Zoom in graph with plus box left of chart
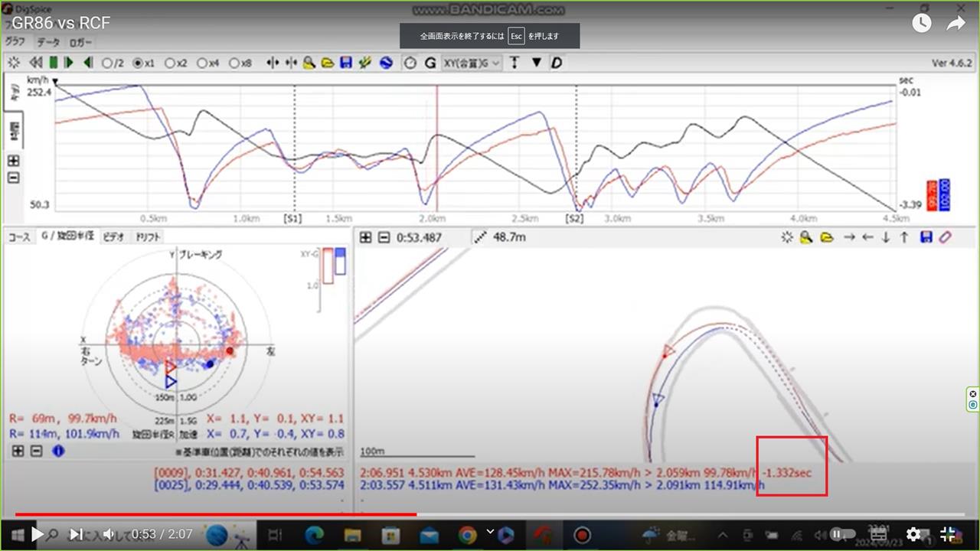980x551 pixels. (x=13, y=161)
